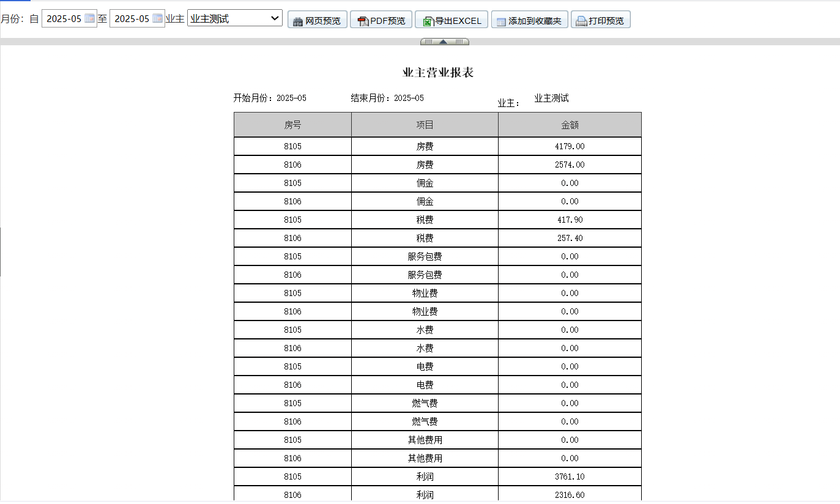Click 其他费用 cell in the 8106 row
The image size is (840, 504).
pyautogui.click(x=425, y=458)
